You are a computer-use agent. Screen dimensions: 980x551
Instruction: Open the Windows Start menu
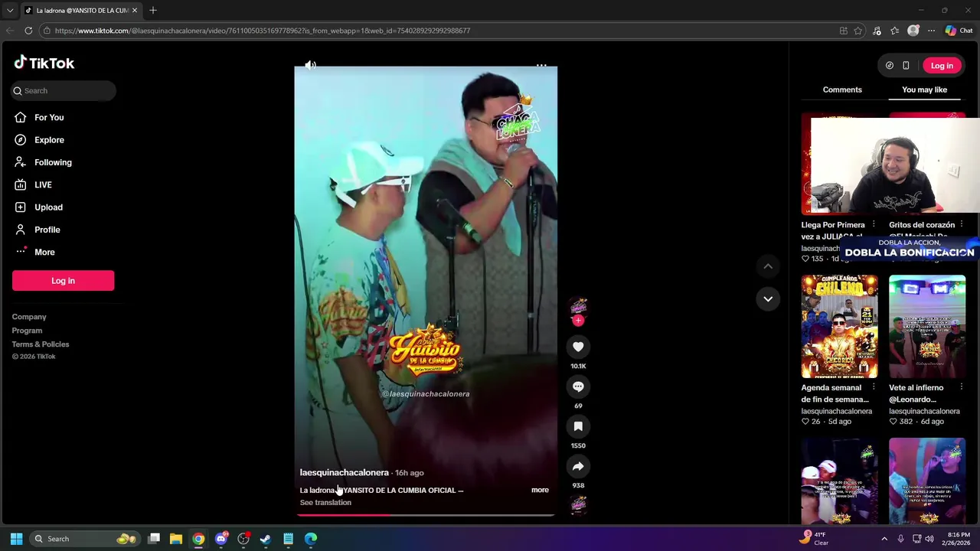click(16, 539)
